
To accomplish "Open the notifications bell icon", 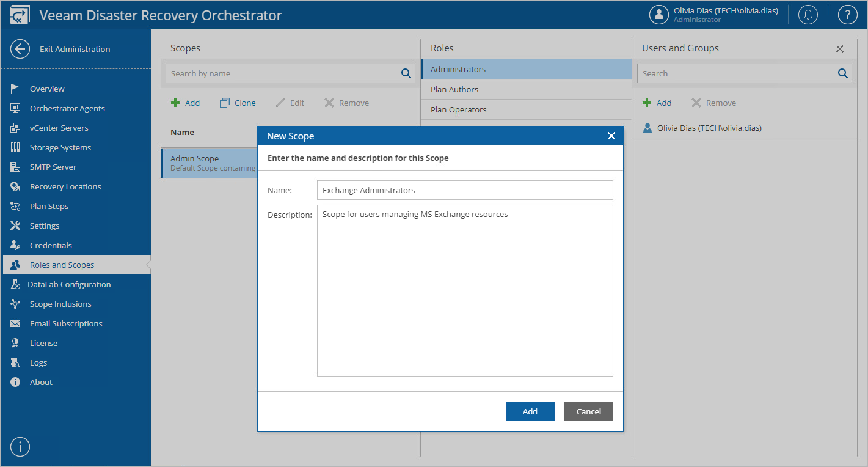I will click(808, 15).
